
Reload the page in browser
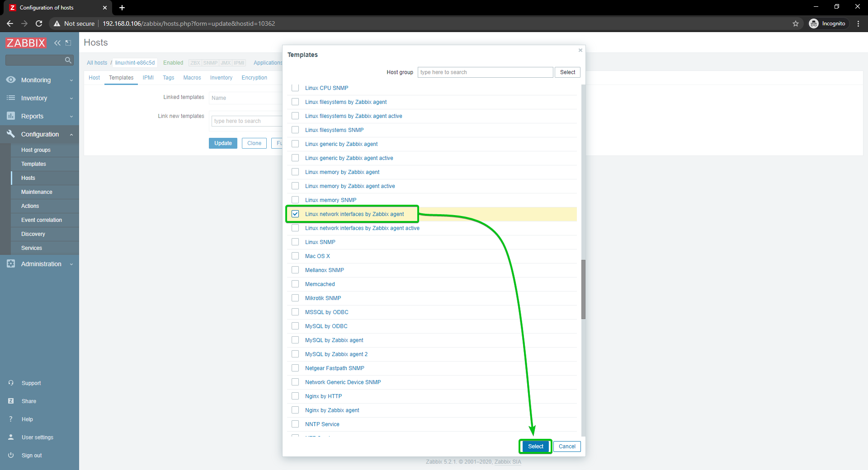pyautogui.click(x=39, y=23)
